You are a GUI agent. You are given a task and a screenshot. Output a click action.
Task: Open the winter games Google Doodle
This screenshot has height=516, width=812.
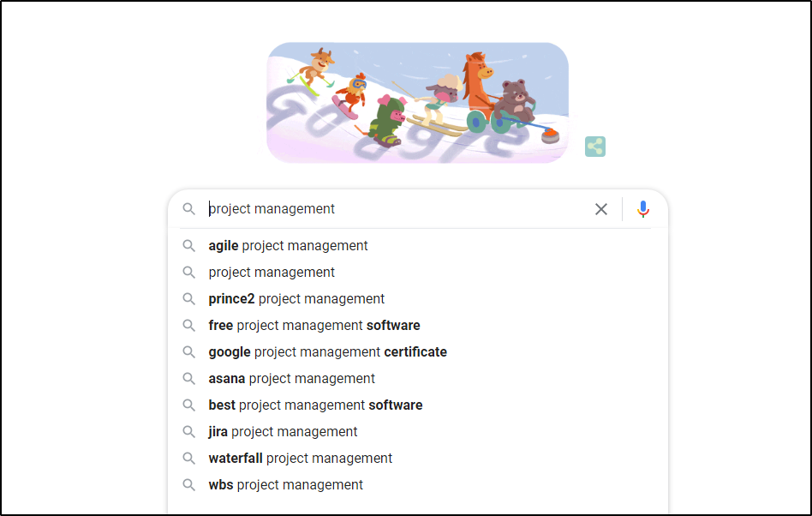click(x=417, y=103)
